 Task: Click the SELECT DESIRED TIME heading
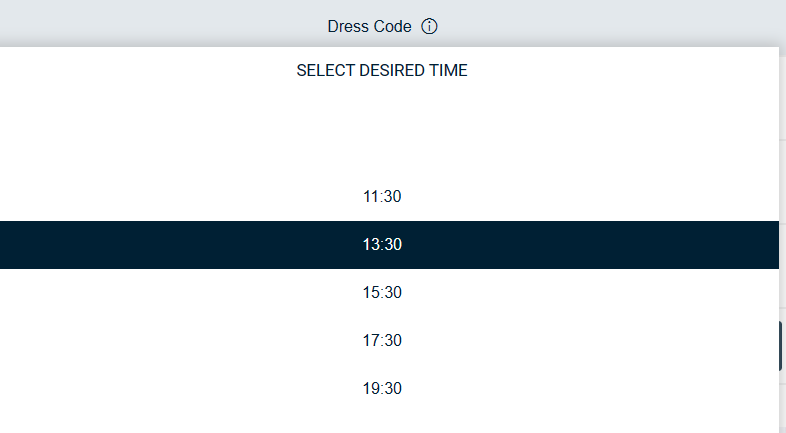click(x=382, y=70)
